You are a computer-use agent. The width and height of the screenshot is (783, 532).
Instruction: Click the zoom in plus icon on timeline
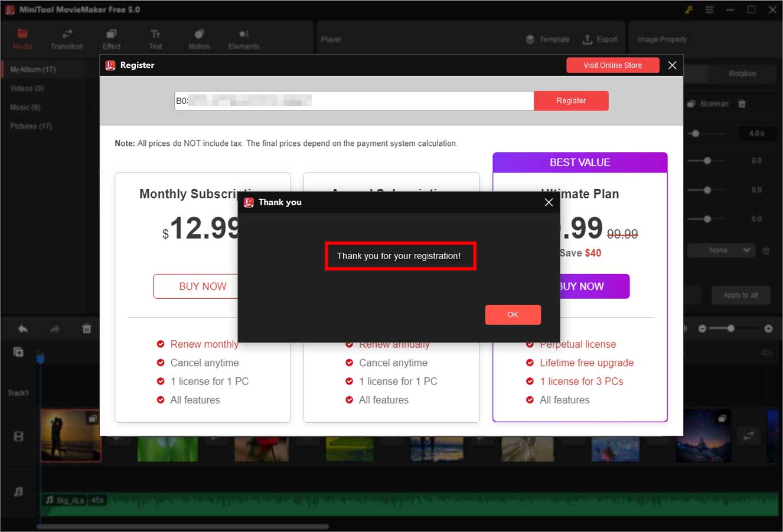coord(768,328)
